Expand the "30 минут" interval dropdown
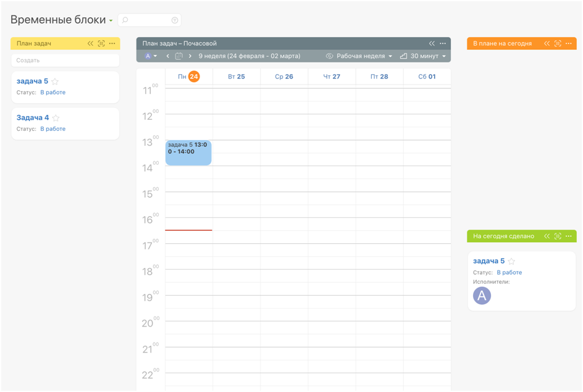The image size is (583, 392). tap(423, 56)
